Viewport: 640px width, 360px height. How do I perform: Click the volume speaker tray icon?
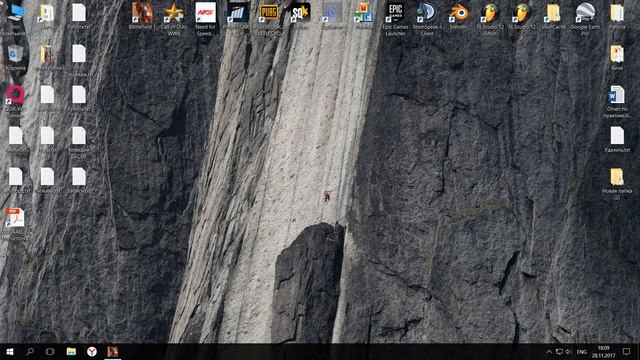569,351
